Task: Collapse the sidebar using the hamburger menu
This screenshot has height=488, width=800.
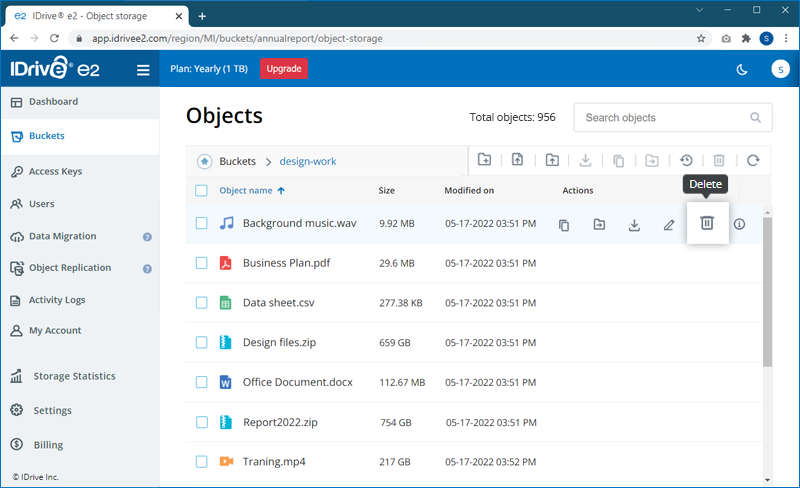Action: coord(143,70)
